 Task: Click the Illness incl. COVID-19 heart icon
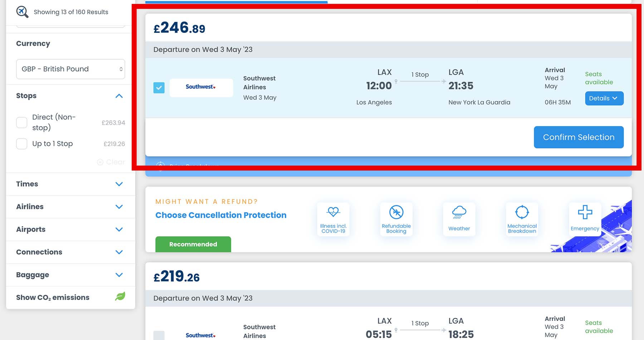coord(333,212)
